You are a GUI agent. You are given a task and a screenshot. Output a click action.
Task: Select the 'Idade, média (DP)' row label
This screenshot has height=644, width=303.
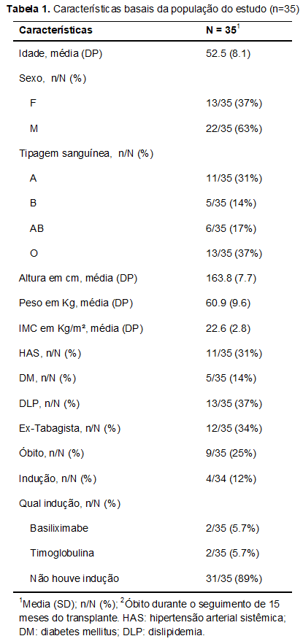pyautogui.click(x=61, y=54)
